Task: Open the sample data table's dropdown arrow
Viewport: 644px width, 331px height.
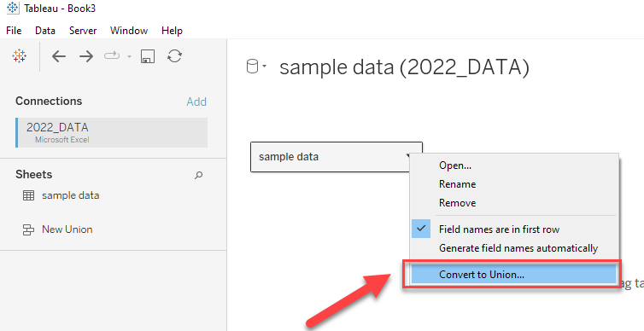Action: pyautogui.click(x=408, y=156)
